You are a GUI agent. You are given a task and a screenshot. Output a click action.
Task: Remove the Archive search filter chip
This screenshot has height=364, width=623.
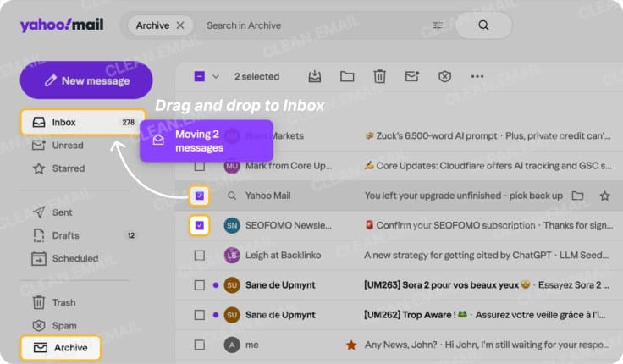[x=180, y=25]
